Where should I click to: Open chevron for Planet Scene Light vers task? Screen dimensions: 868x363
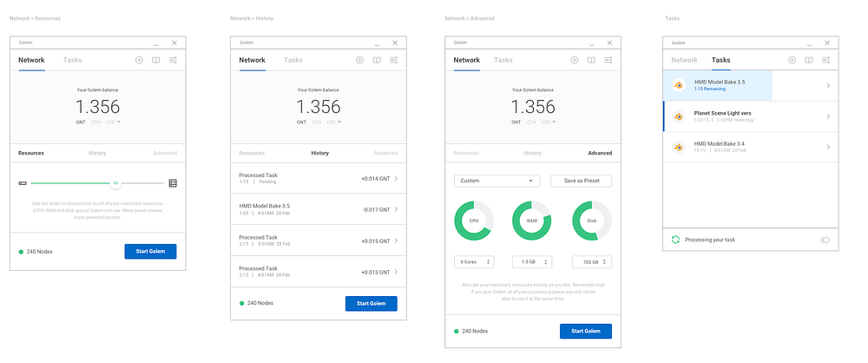[828, 116]
